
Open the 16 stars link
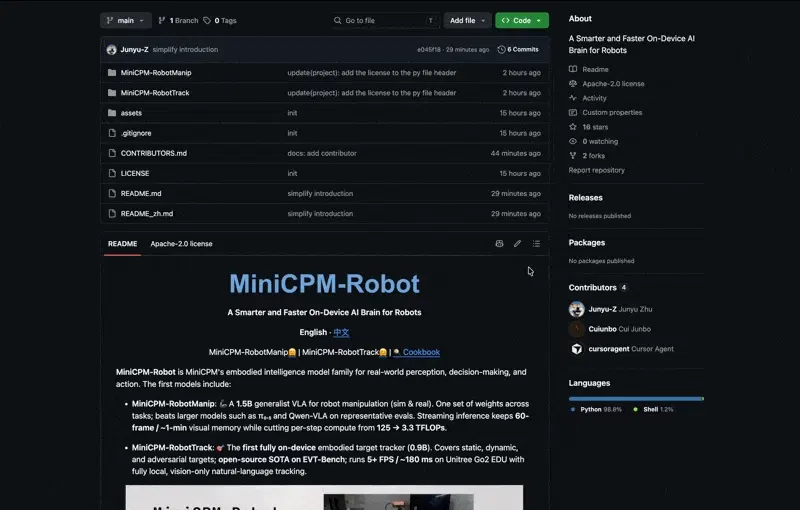[595, 127]
